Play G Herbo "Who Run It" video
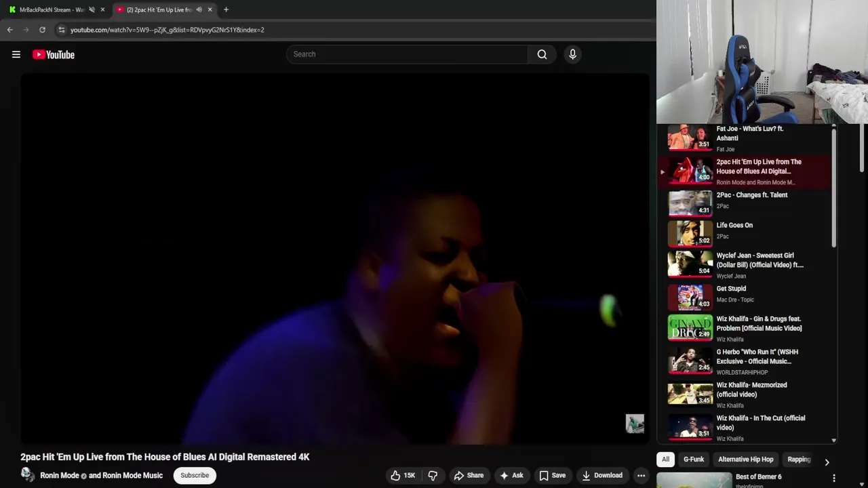The height and width of the screenshot is (488, 868). 744,361
